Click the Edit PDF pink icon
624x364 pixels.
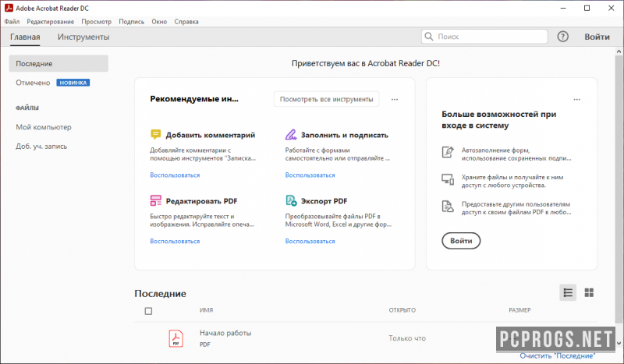point(155,200)
